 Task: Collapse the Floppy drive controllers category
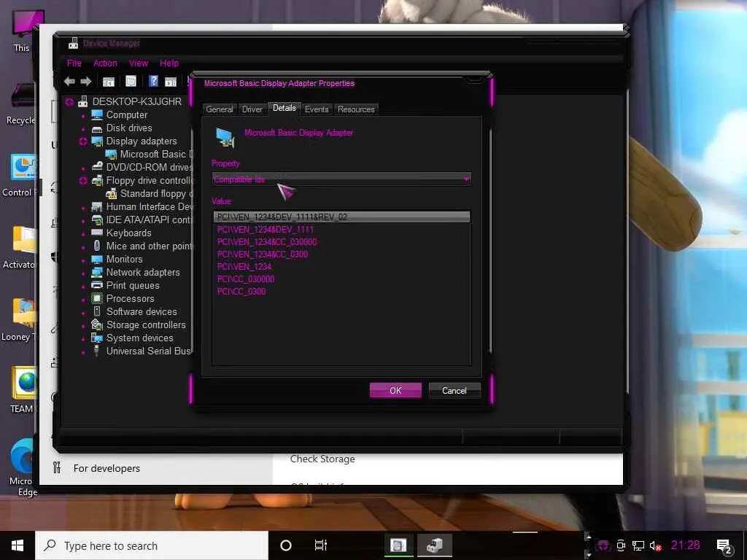[x=83, y=181]
